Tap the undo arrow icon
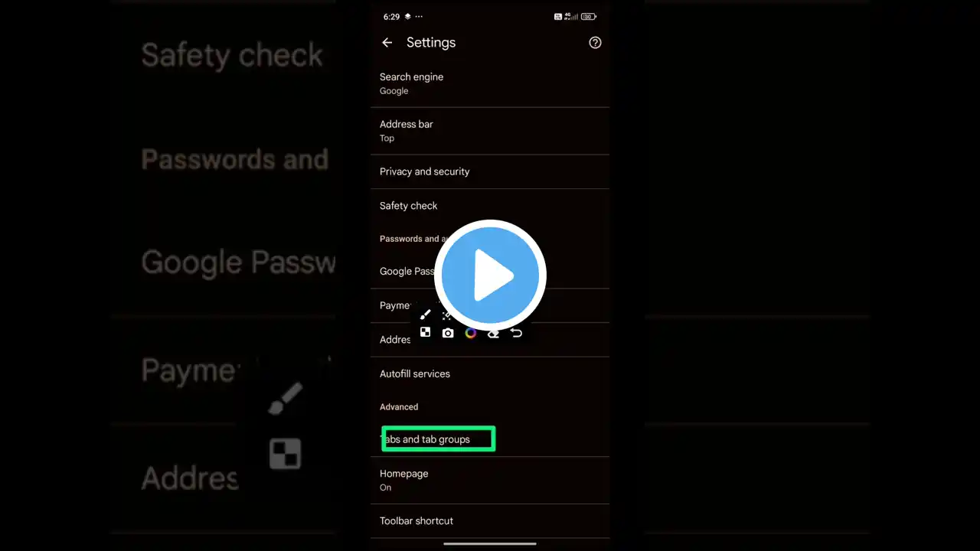The image size is (980, 551). (x=517, y=333)
